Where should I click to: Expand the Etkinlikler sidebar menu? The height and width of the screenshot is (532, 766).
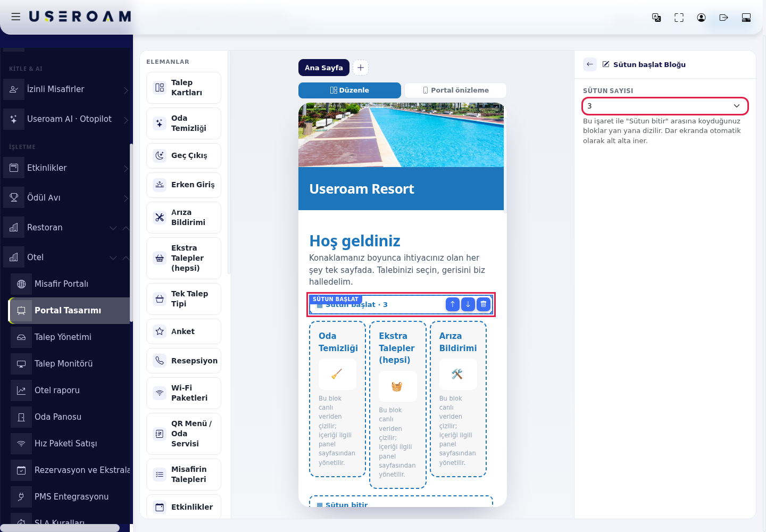point(66,168)
